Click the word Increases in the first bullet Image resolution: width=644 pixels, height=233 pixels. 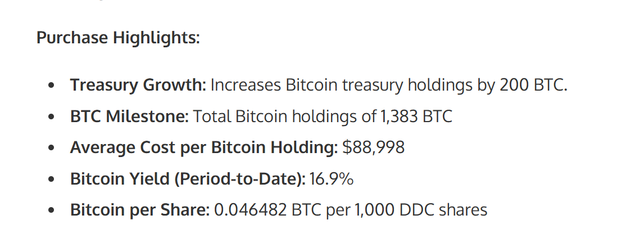[x=244, y=86]
